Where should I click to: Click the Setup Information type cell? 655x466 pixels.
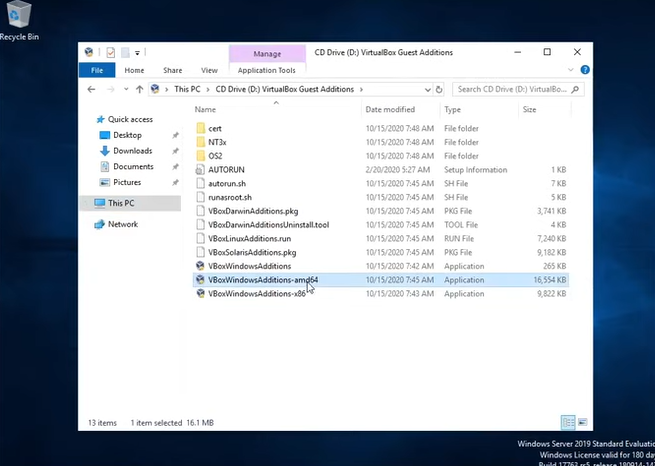pyautogui.click(x=475, y=170)
